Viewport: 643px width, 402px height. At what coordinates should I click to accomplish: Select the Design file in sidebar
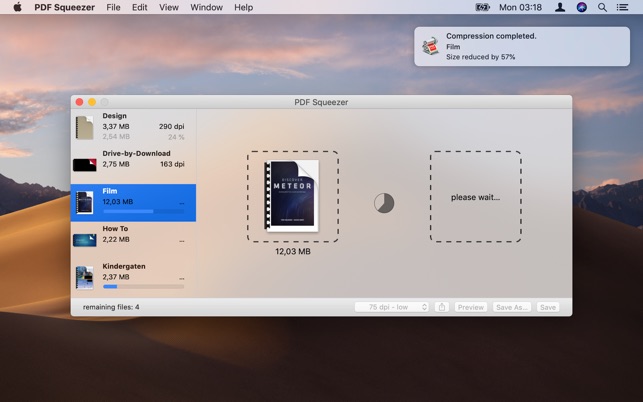click(133, 127)
